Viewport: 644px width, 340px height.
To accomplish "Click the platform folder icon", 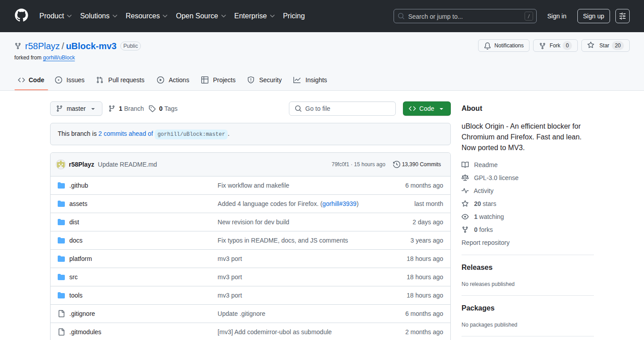I will (61, 259).
